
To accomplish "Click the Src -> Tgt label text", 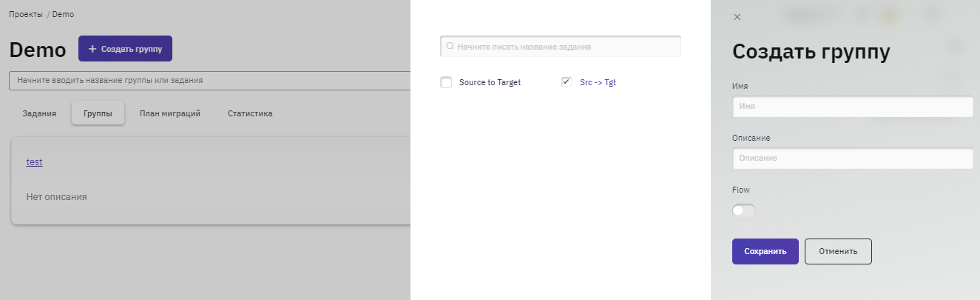I will click(598, 82).
